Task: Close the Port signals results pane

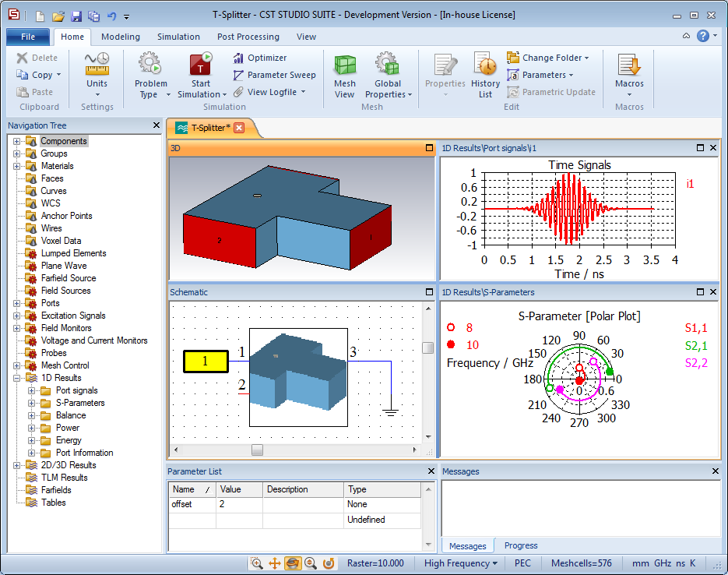Action: click(x=713, y=148)
